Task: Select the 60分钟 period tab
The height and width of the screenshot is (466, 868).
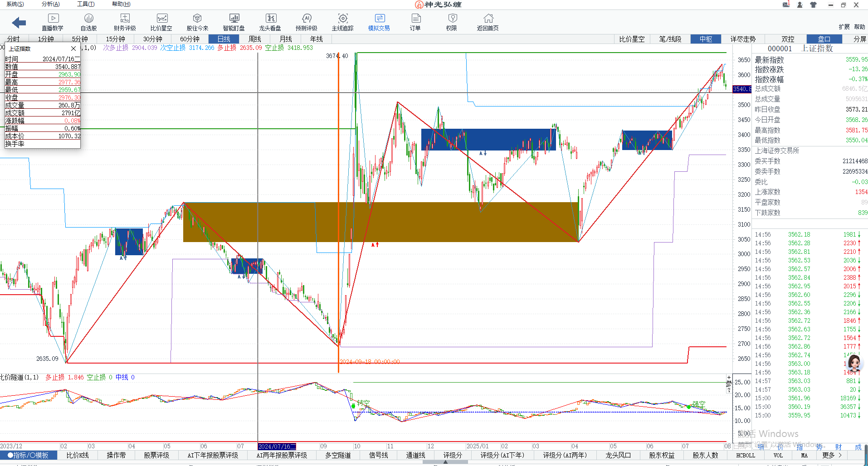Action: pos(190,39)
